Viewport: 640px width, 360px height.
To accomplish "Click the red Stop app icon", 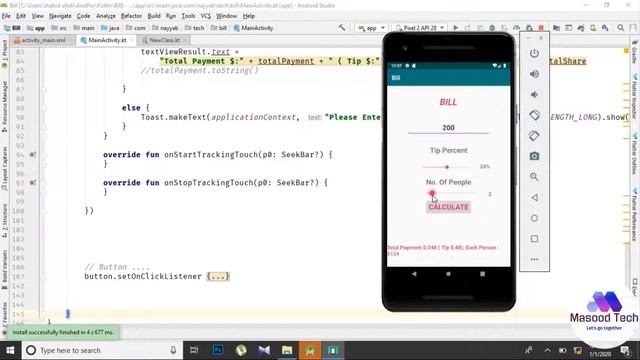I will pos(541,28).
